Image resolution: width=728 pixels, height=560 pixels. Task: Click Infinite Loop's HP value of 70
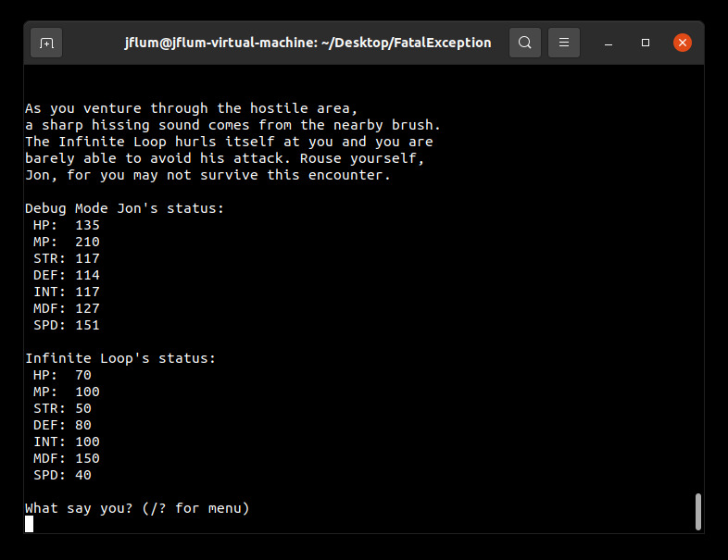(83, 375)
